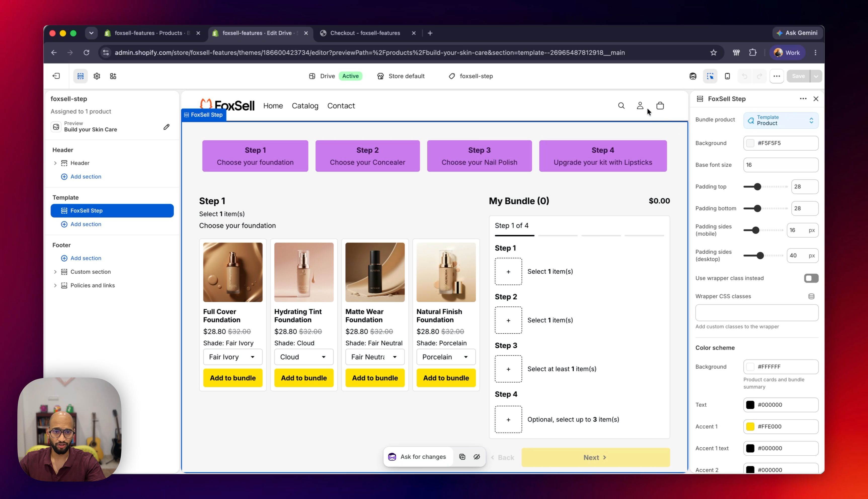The height and width of the screenshot is (499, 868).
Task: Open theme settings gear icon
Action: tap(97, 76)
